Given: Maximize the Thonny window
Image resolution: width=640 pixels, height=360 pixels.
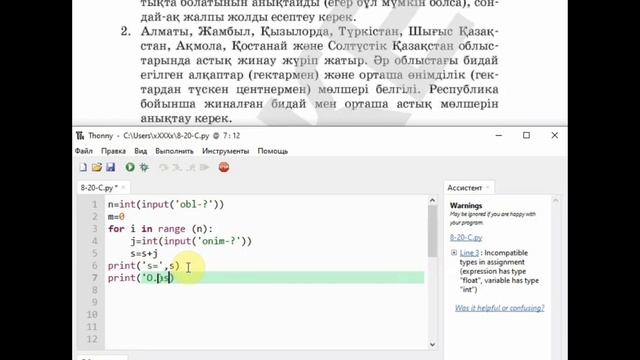Looking at the screenshot, I should (x=527, y=136).
